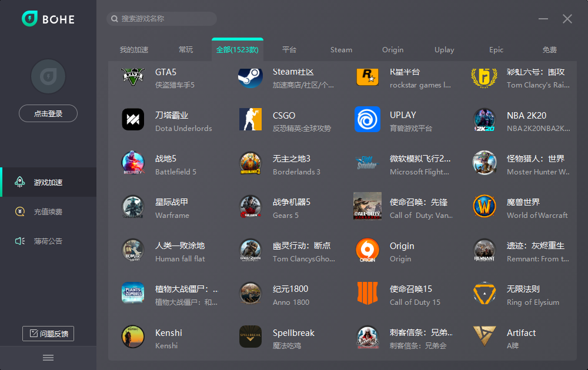Close the BOHE window

(567, 19)
